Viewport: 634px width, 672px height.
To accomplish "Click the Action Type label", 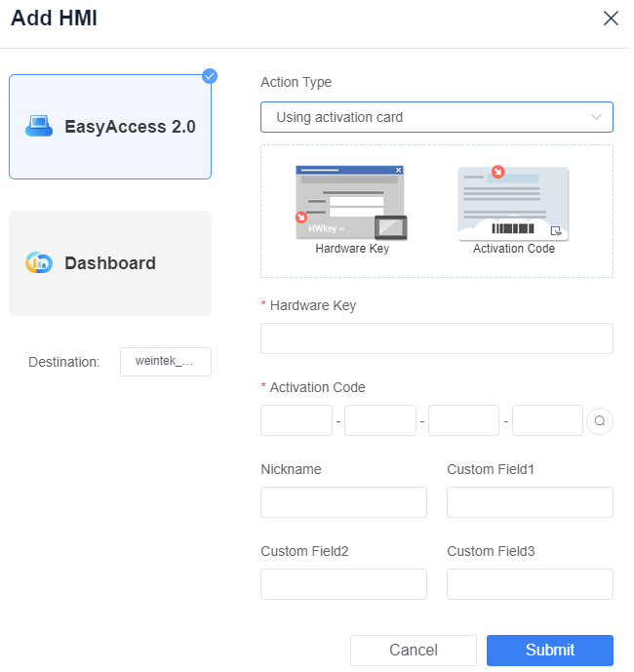I will 298,83.
